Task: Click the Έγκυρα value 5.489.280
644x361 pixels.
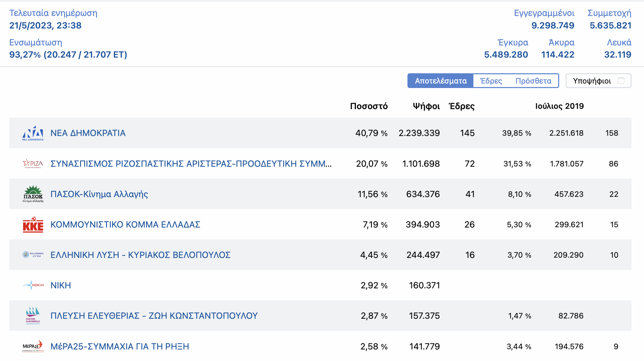Action: pyautogui.click(x=506, y=55)
